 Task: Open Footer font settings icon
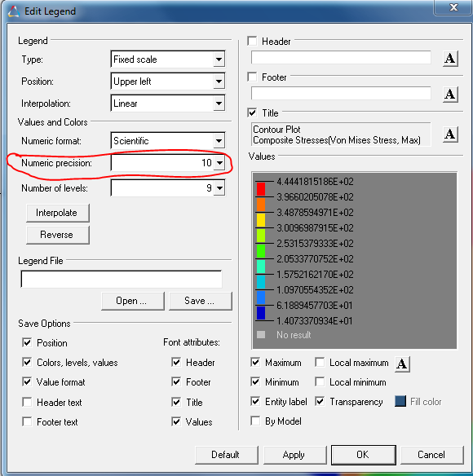450,95
